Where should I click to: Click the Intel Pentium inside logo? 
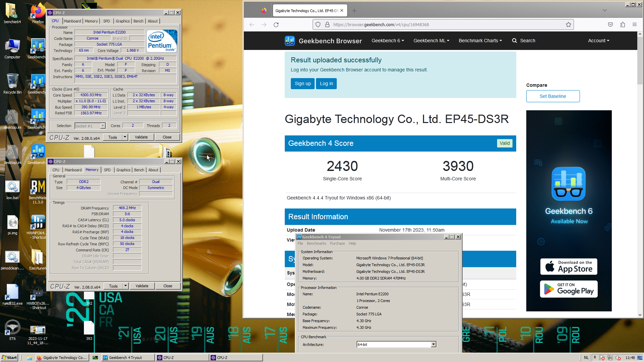[162, 42]
